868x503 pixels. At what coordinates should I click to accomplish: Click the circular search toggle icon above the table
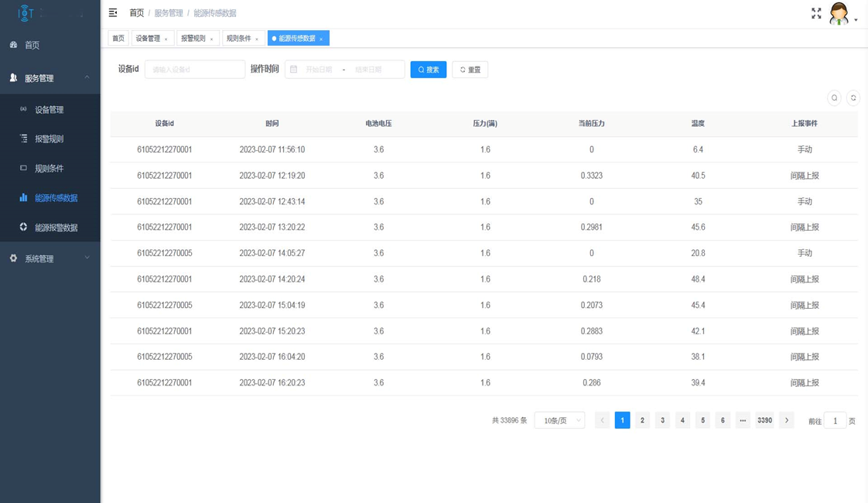coord(834,98)
